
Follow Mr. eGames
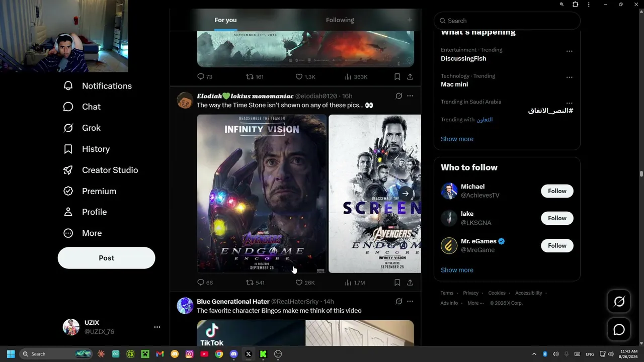(x=557, y=245)
